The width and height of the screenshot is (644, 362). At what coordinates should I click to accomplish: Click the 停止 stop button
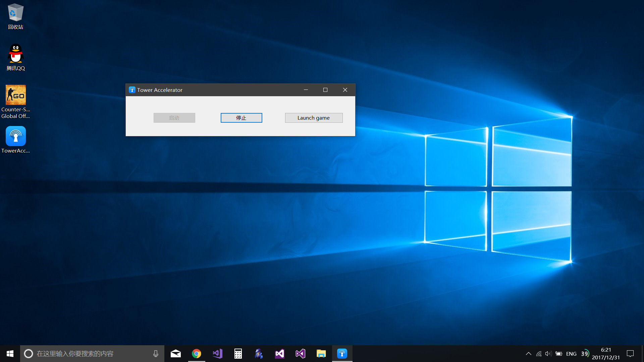coord(241,118)
